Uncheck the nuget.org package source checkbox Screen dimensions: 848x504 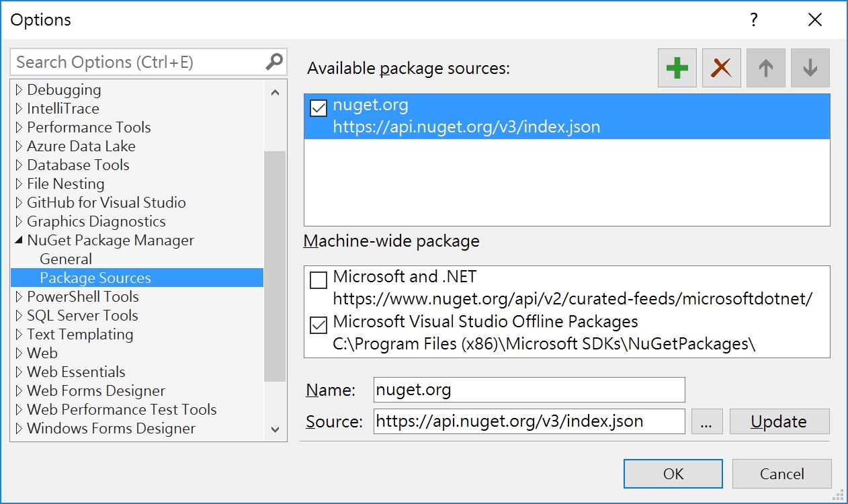click(x=319, y=108)
